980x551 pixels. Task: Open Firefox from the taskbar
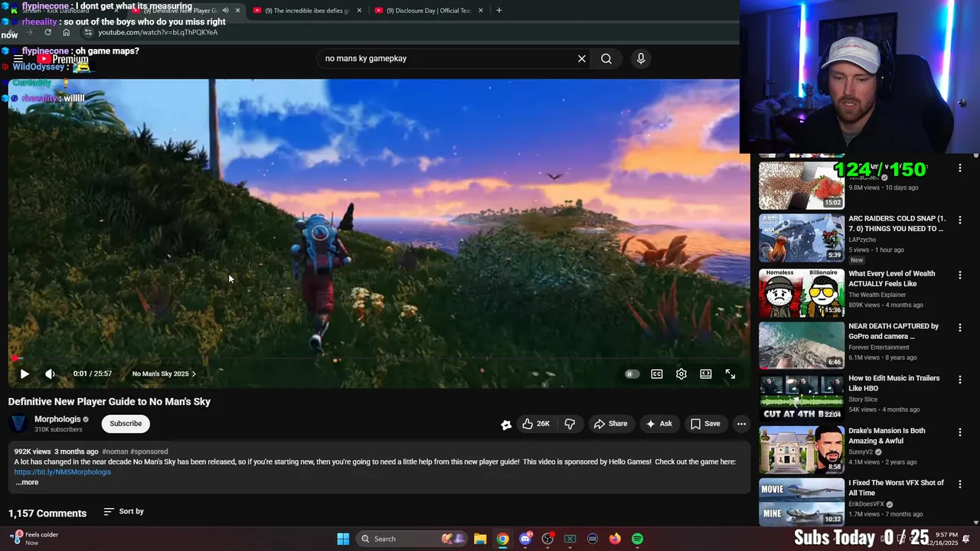(615, 539)
